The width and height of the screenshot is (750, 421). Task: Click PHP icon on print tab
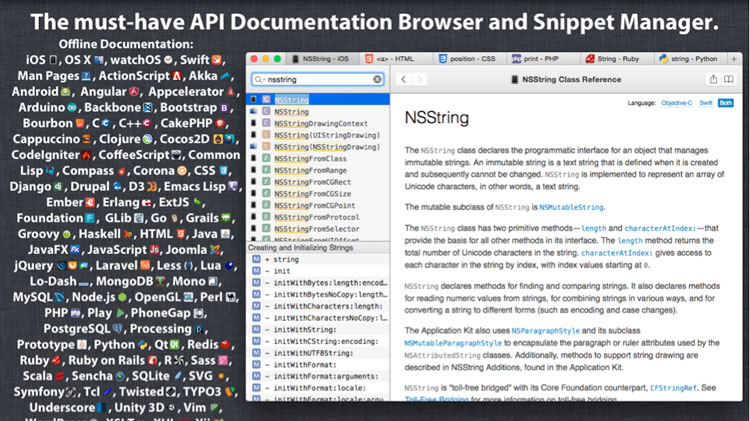pyautogui.click(x=516, y=58)
